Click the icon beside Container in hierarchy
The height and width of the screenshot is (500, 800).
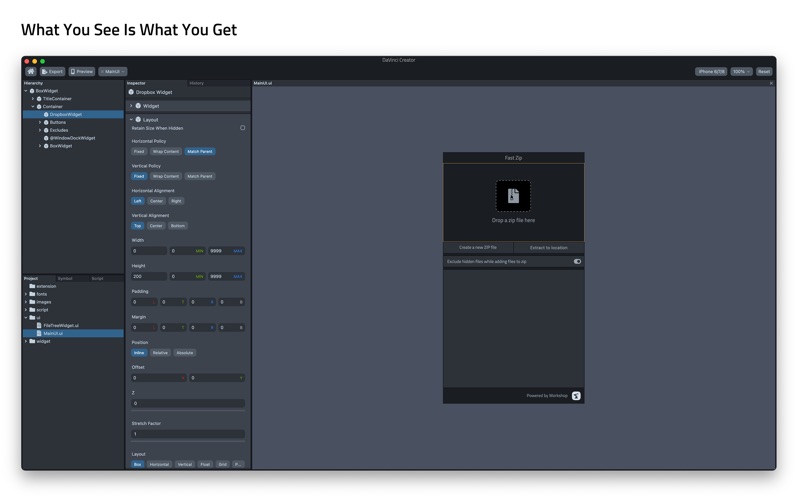click(x=39, y=107)
